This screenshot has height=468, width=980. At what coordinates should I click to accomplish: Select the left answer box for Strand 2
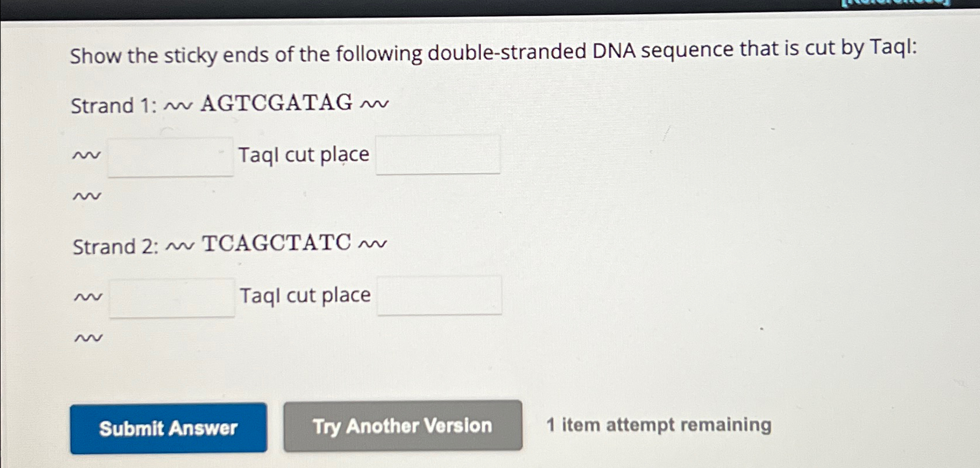[x=172, y=297]
